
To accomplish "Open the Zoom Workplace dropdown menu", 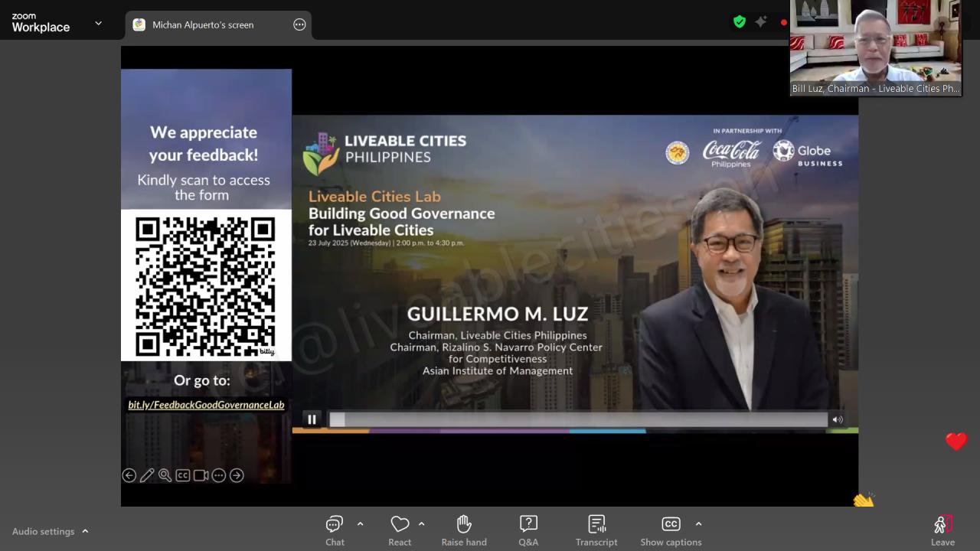I will coord(98,24).
